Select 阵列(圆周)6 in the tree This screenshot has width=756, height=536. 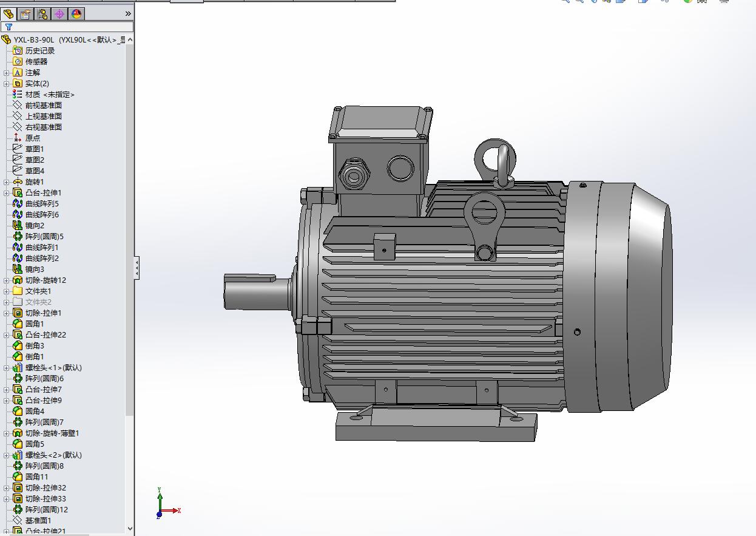coord(44,378)
